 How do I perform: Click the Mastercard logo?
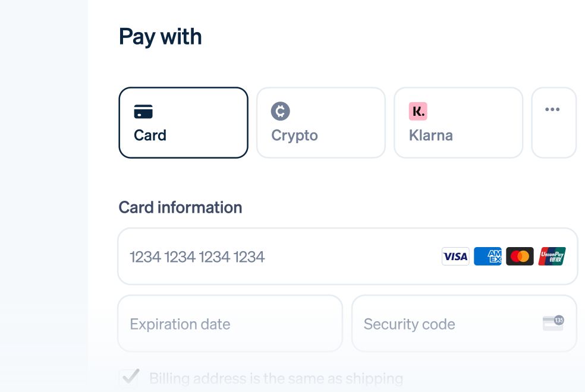point(520,257)
